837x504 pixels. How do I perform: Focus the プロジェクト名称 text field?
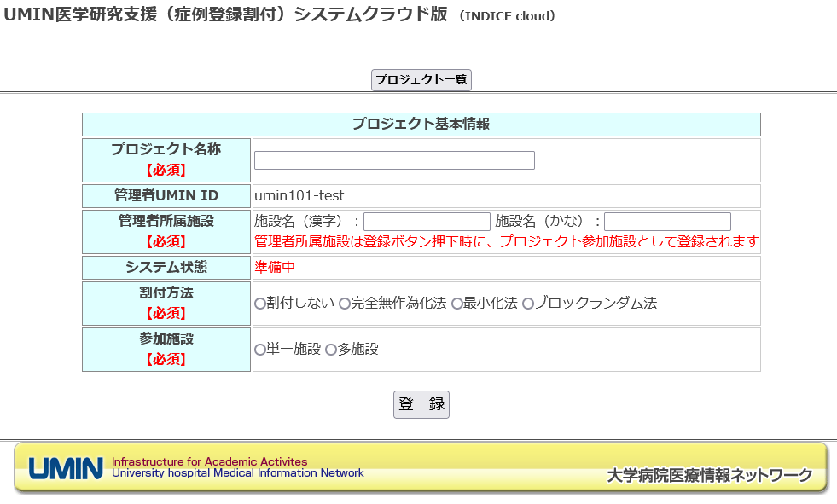[x=394, y=160]
